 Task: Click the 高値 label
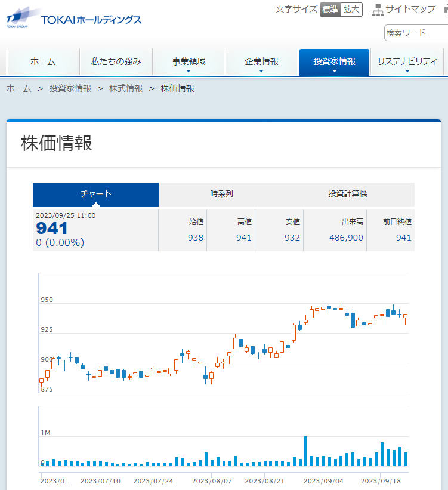(x=245, y=222)
